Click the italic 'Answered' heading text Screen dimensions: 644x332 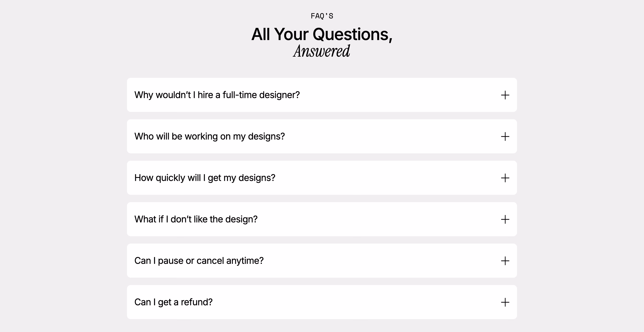point(322,51)
